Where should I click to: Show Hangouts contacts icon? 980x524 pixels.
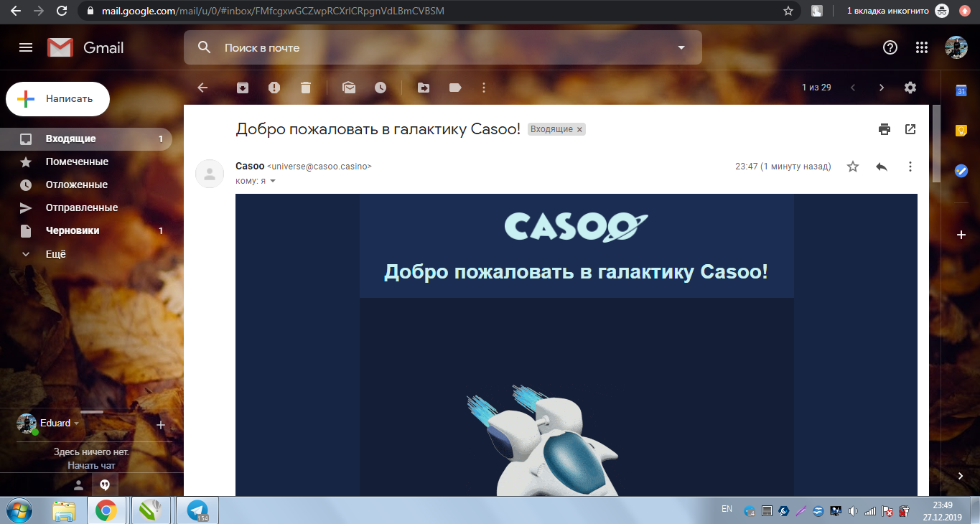[79, 485]
